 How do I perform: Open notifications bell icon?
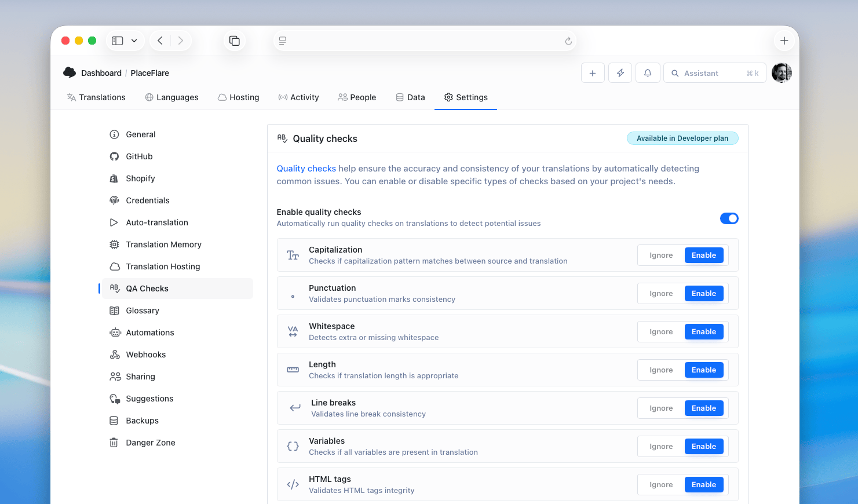point(648,73)
